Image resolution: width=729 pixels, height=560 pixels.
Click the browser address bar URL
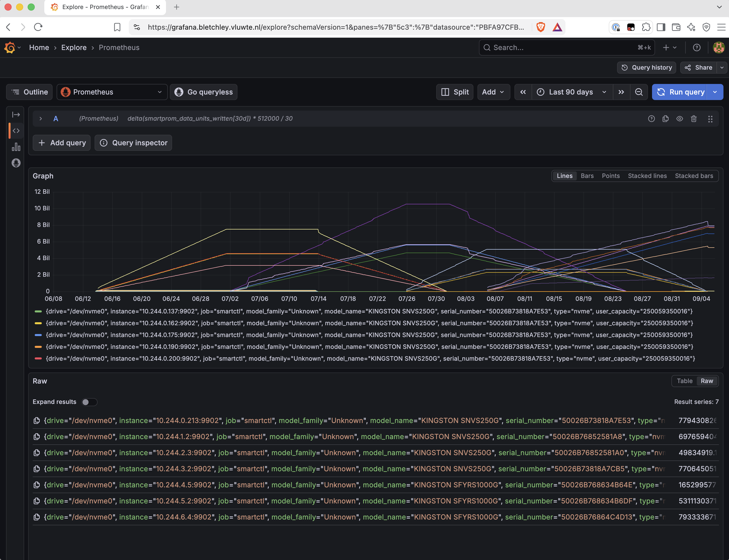coord(336,27)
